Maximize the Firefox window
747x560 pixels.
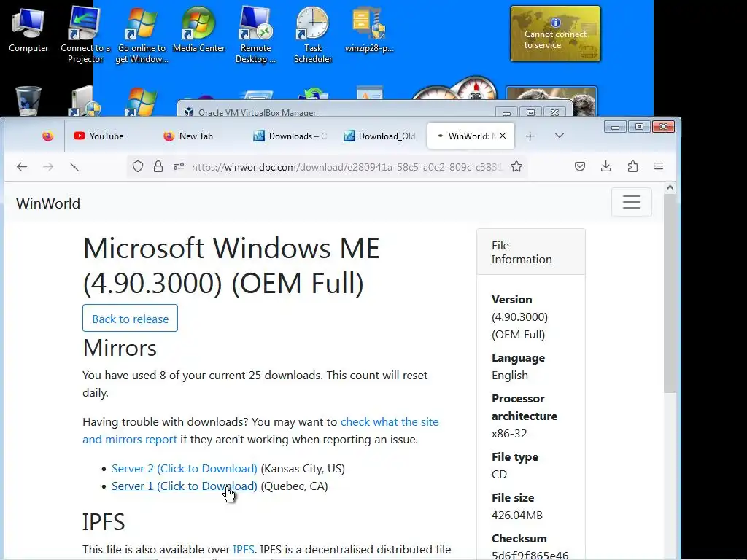coord(639,126)
